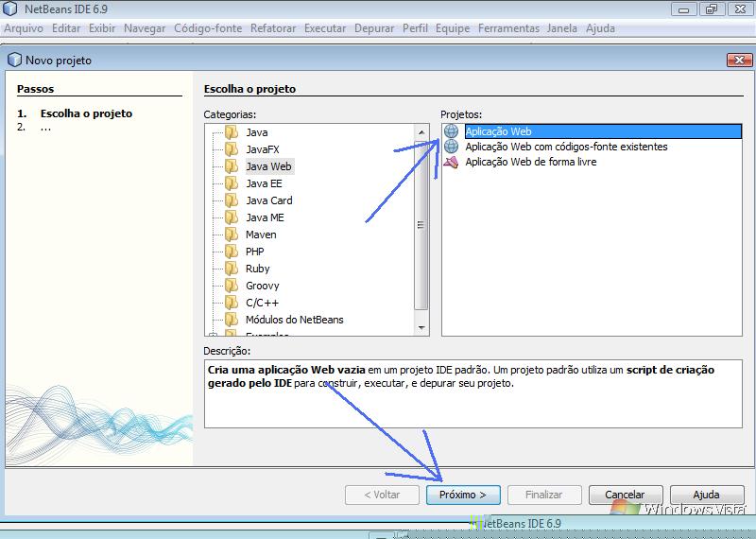Viewport: 756px width, 539px height.
Task: Click the Maven folder icon
Action: click(232, 235)
